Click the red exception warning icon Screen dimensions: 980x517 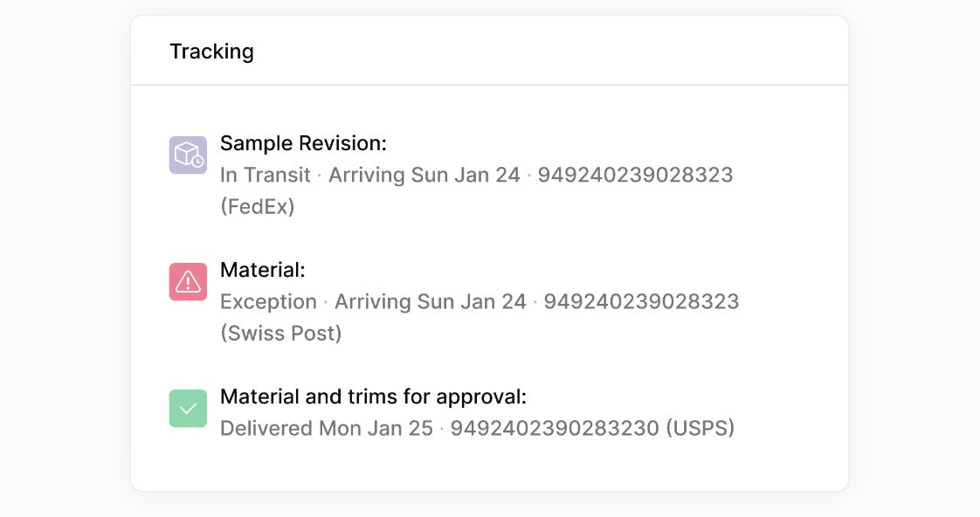click(188, 282)
